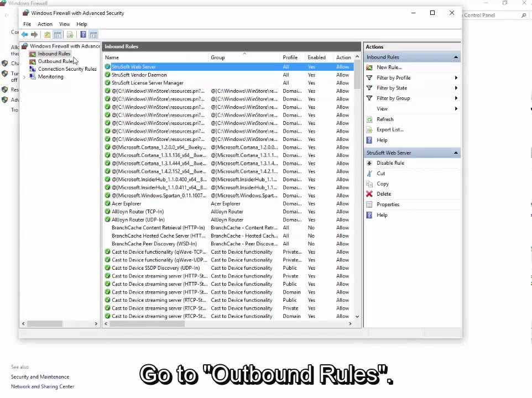This screenshot has height=398, width=532.
Task: Click the Disable Rule icon
Action: [x=369, y=163]
